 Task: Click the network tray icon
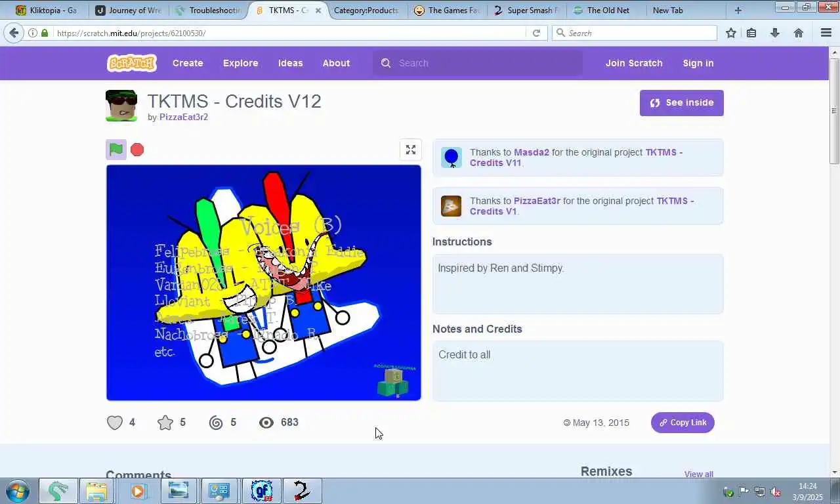coord(760,492)
